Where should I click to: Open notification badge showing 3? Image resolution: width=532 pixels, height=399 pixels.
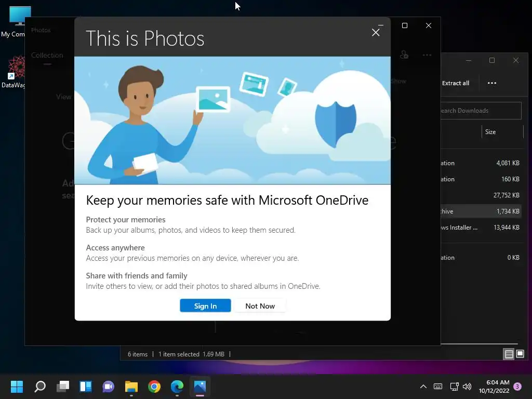pyautogui.click(x=517, y=387)
